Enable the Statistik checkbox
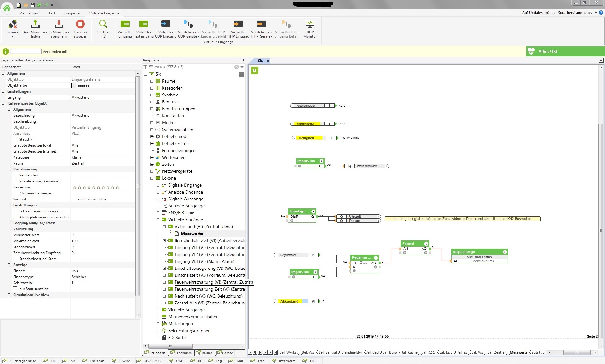The width and height of the screenshot is (605, 364). click(x=15, y=139)
